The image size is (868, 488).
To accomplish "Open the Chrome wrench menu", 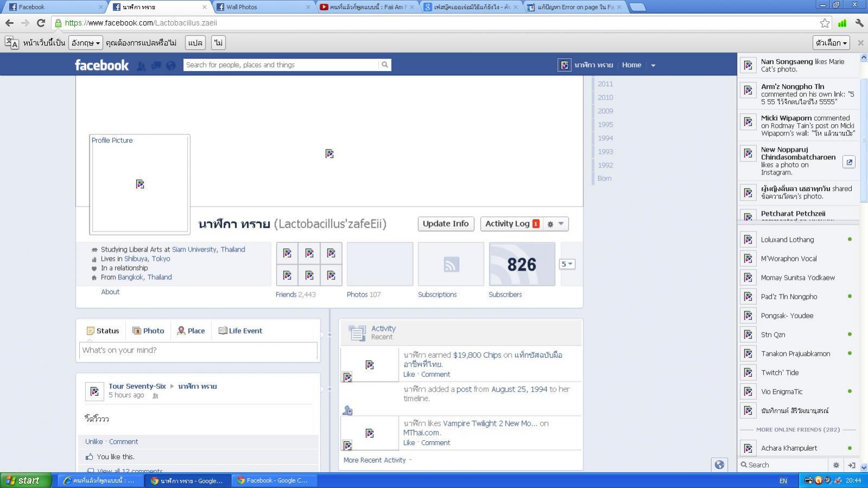I will click(x=859, y=23).
